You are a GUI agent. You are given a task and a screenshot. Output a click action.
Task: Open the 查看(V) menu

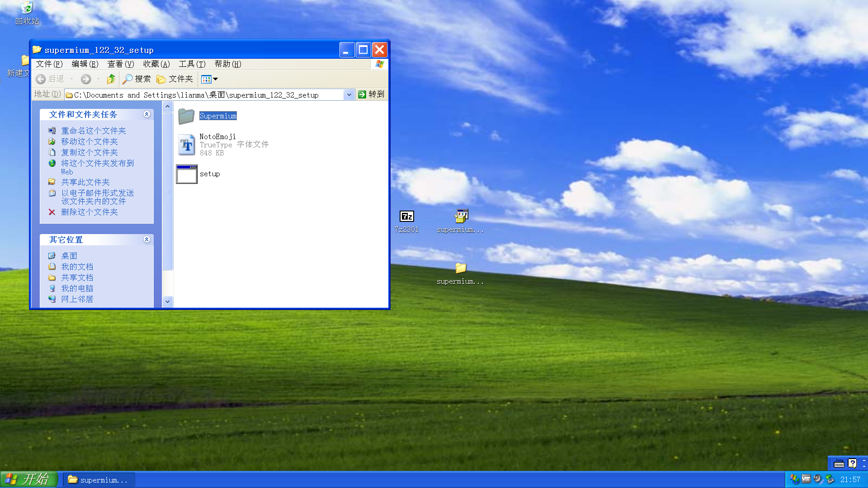[120, 64]
